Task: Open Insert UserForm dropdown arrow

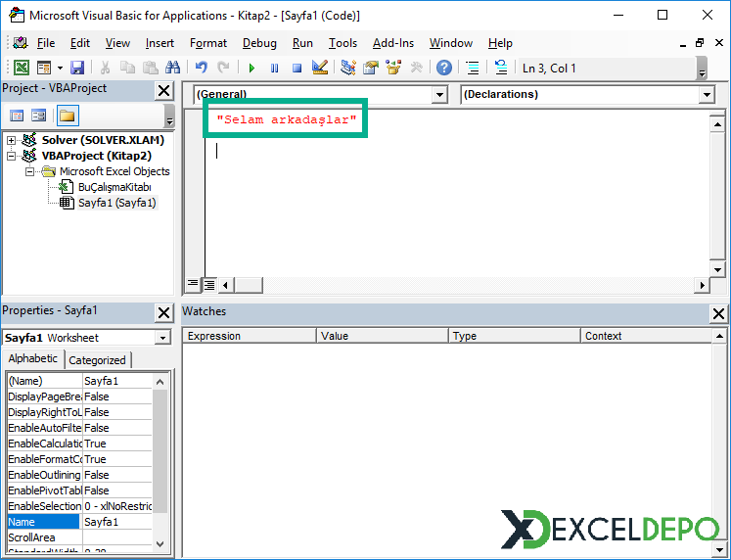Action: coord(60,69)
